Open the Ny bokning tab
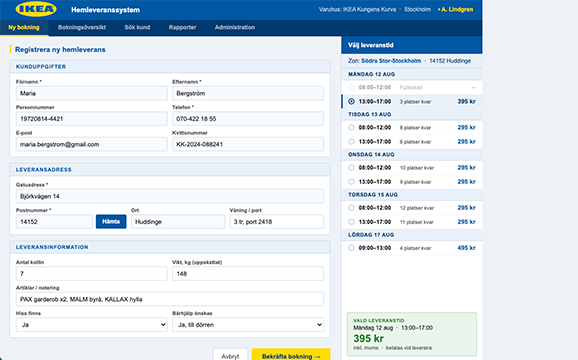Screen dimensions: 578x360 click(x=24, y=27)
